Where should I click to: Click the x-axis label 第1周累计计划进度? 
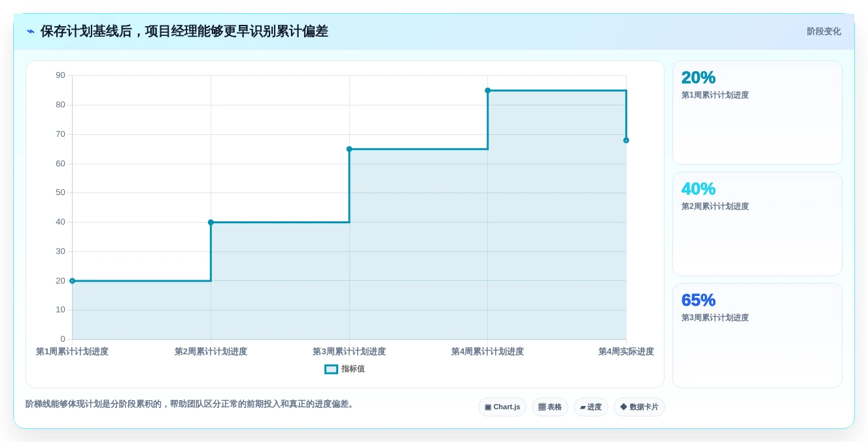[73, 352]
